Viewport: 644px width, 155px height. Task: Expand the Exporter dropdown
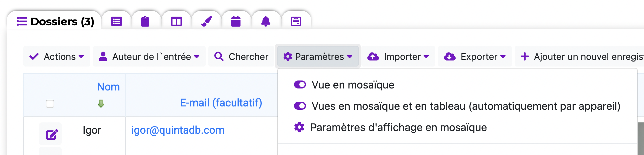475,57
